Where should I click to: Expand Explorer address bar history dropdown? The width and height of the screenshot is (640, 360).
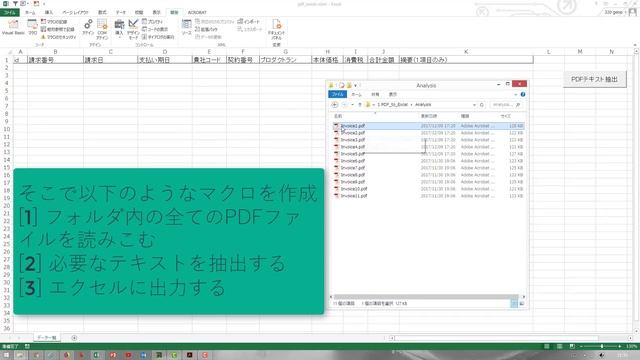click(474, 105)
